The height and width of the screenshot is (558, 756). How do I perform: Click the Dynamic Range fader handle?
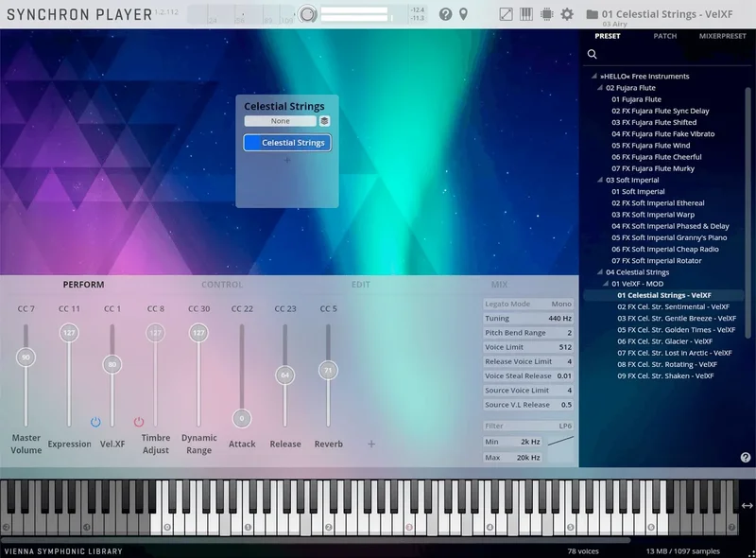point(198,333)
